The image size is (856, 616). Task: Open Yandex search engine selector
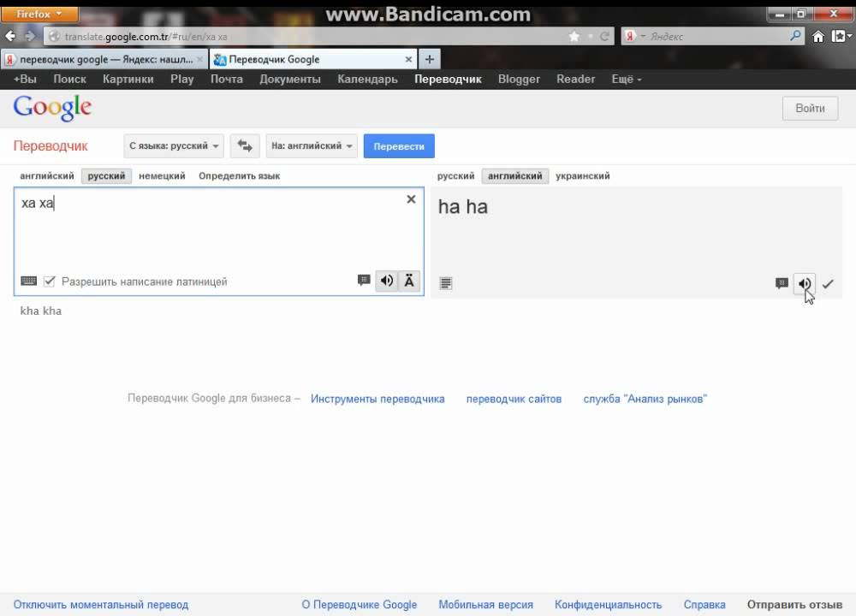[634, 37]
